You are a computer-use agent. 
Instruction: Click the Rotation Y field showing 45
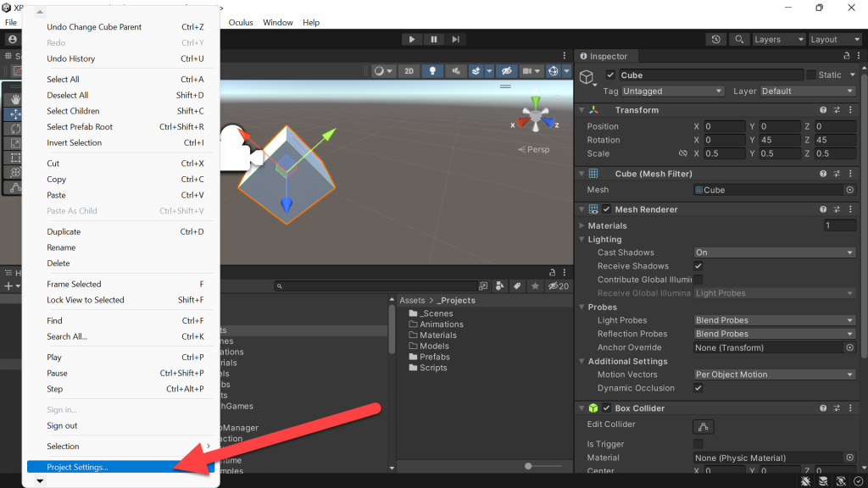[780, 140]
